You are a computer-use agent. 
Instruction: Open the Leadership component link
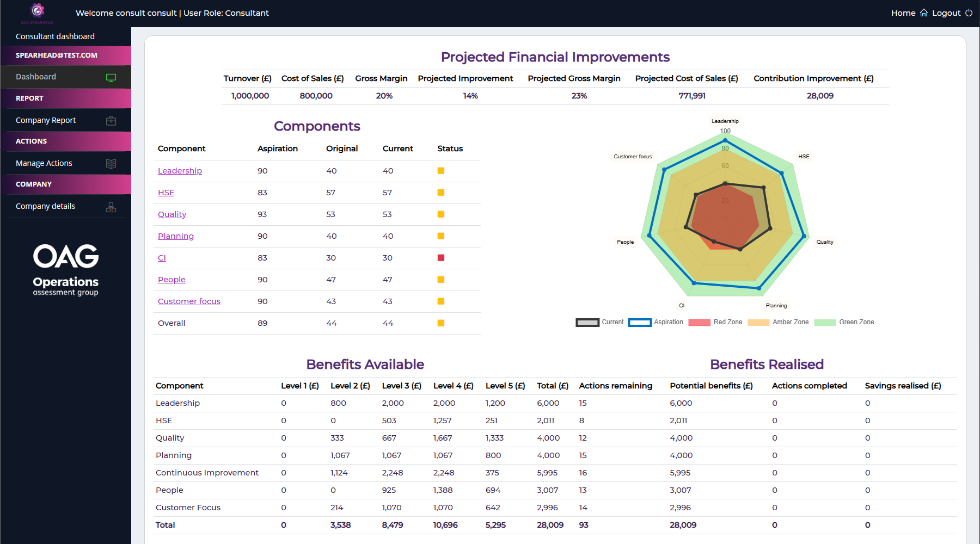click(180, 171)
